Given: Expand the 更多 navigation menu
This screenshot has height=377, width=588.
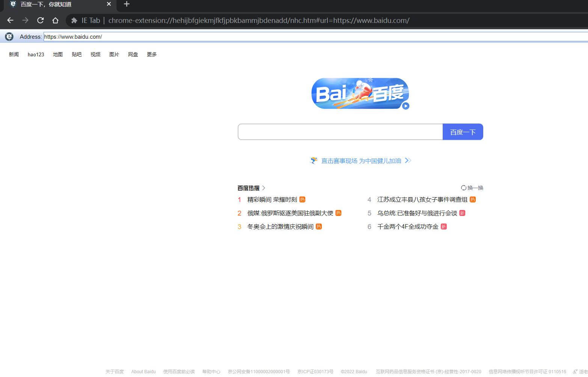Looking at the screenshot, I should pos(151,54).
